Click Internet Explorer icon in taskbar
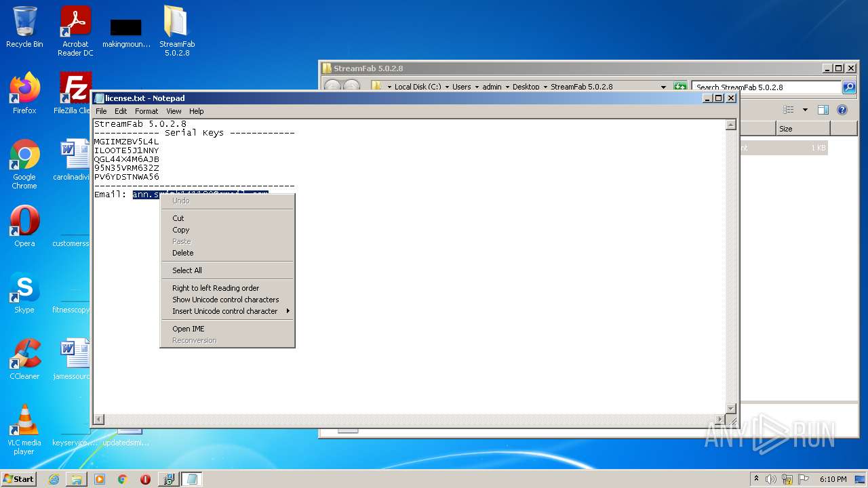This screenshot has height=488, width=868. pos(54,479)
